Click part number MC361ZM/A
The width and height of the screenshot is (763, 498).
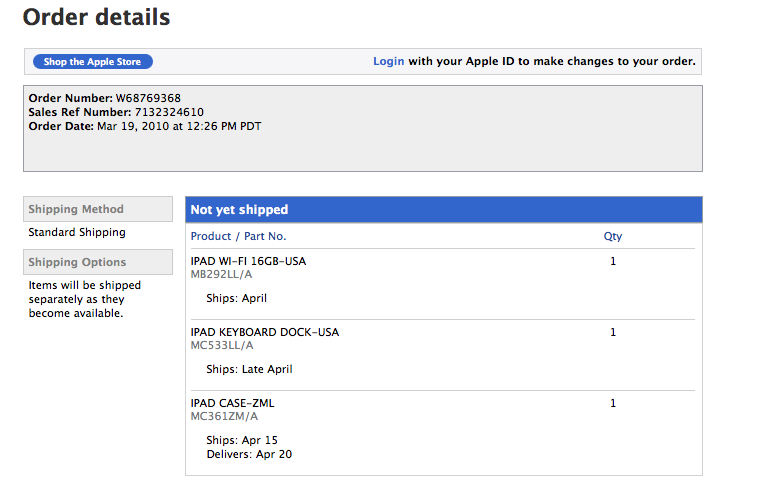224,416
